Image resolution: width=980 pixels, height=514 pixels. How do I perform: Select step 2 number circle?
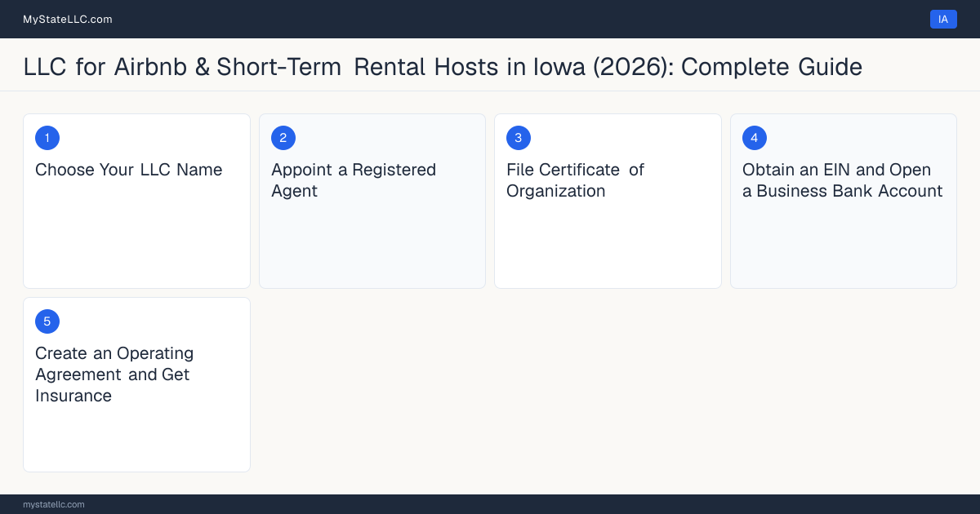coord(283,138)
